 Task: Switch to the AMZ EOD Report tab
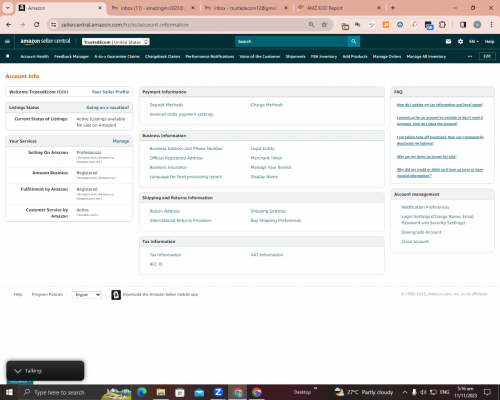coord(338,8)
